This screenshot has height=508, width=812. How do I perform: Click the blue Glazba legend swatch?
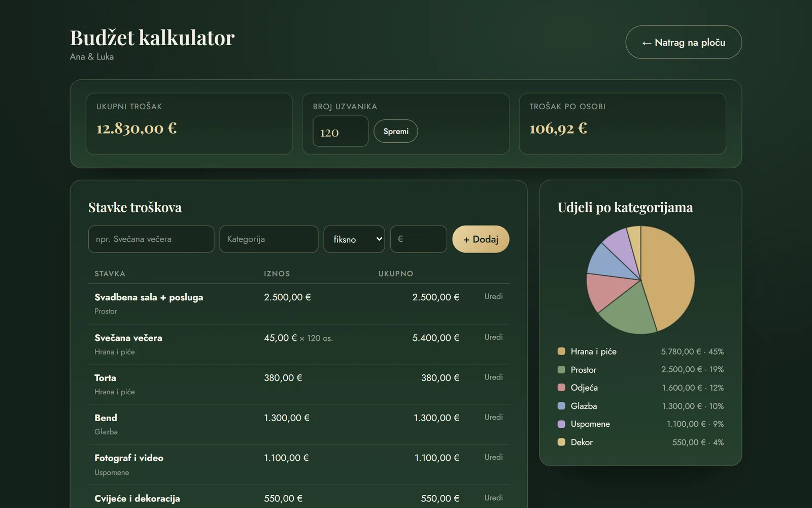[561, 406]
